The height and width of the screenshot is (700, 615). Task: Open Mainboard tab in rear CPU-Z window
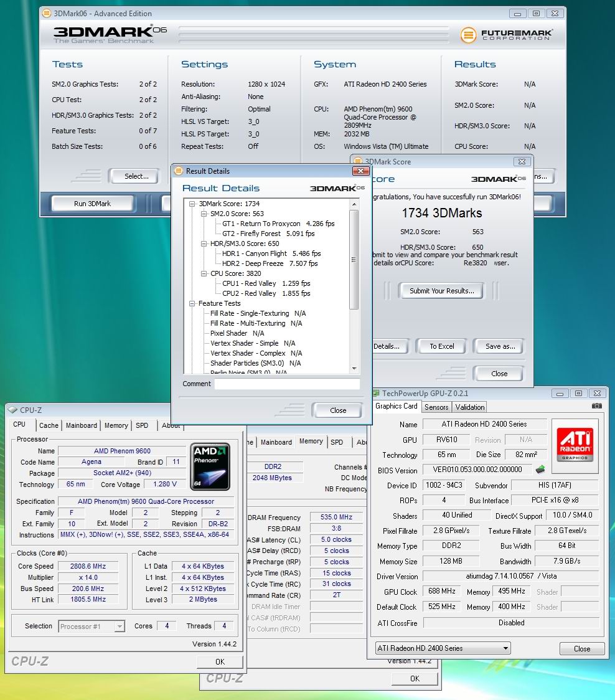(276, 442)
